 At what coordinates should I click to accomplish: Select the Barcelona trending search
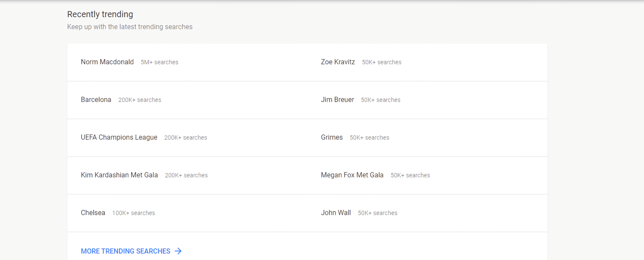pyautogui.click(x=96, y=100)
